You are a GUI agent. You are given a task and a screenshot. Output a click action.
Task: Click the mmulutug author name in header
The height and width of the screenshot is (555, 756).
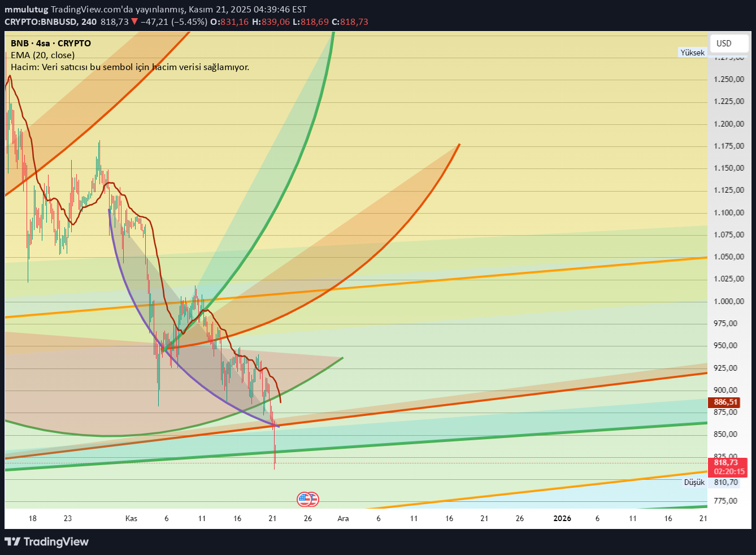[26, 10]
